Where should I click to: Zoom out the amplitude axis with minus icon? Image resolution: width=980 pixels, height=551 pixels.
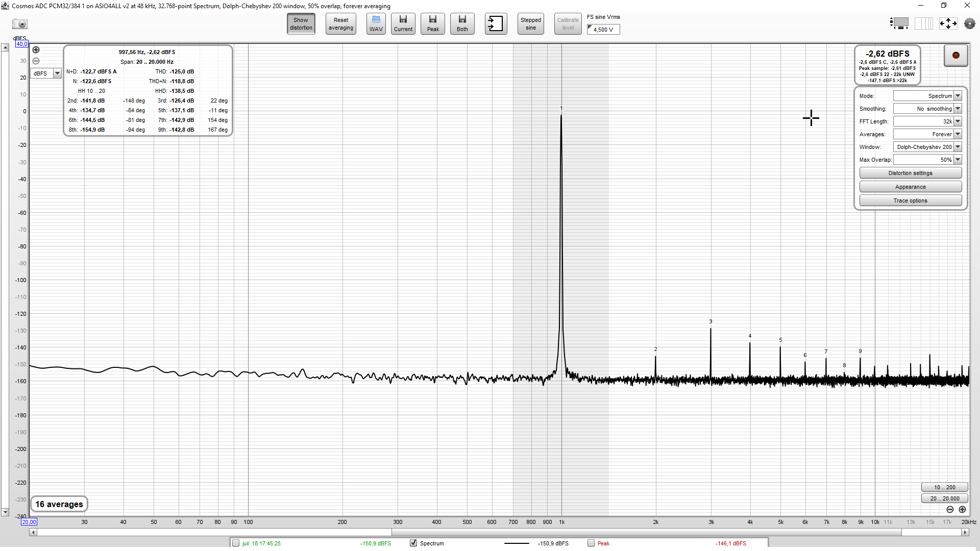click(36, 61)
